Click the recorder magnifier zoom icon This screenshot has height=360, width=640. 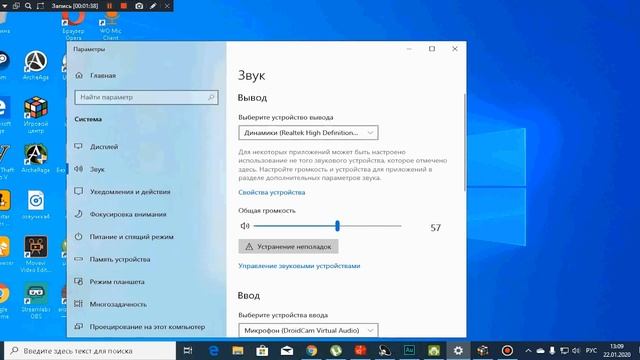[28, 6]
